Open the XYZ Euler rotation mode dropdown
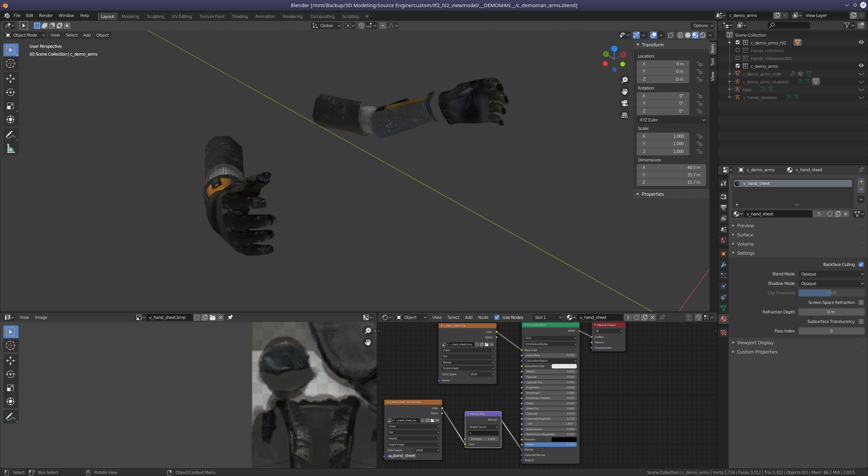The image size is (868, 476). pyautogui.click(x=671, y=120)
